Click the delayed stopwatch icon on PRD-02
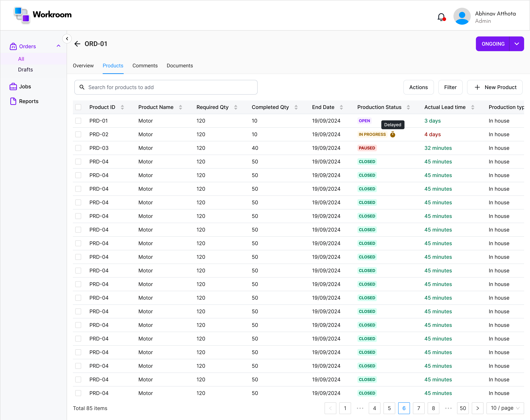Viewport: 530px width, 420px height. coord(393,135)
